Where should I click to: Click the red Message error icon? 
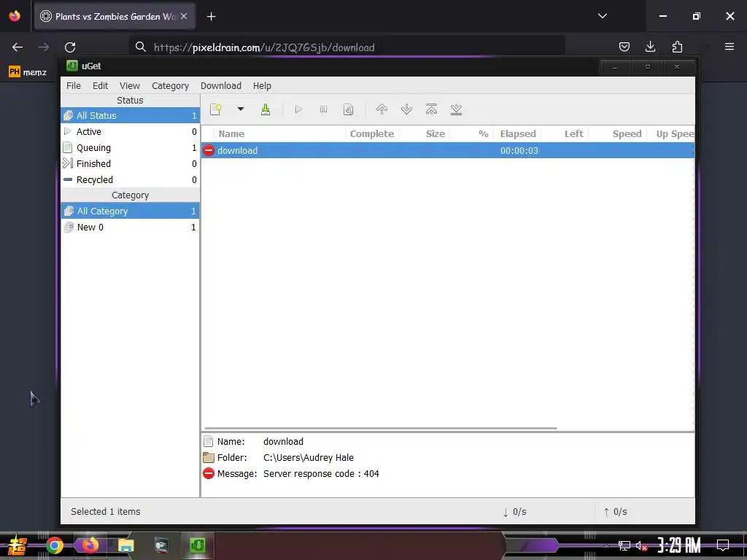[208, 473]
